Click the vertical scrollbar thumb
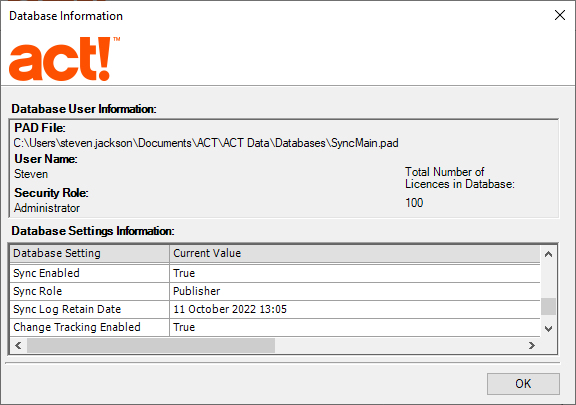This screenshot has height=405, width=576. (x=548, y=306)
